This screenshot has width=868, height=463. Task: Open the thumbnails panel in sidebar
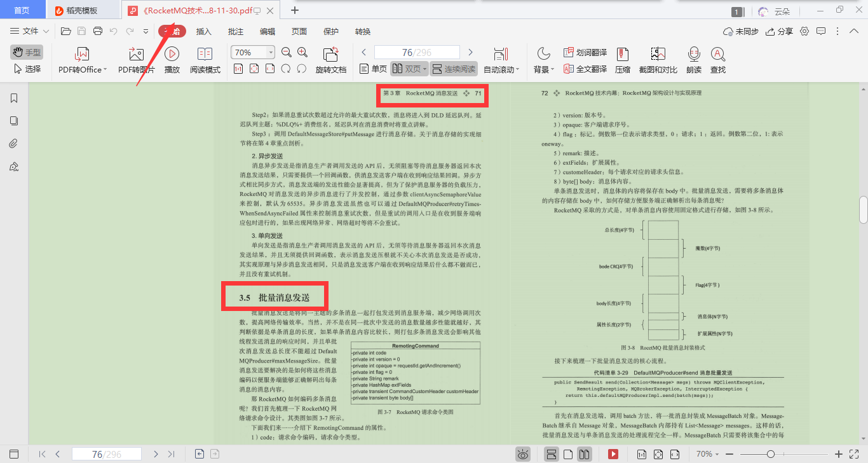[14, 121]
